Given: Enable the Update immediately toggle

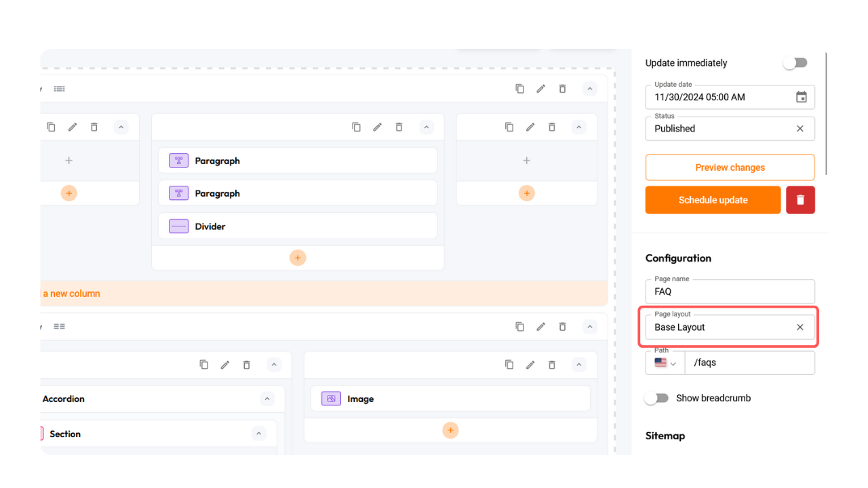Looking at the screenshot, I should tap(795, 63).
